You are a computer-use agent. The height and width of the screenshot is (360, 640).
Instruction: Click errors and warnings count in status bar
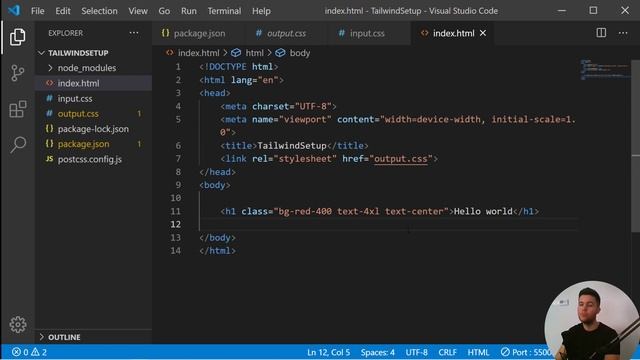pyautogui.click(x=29, y=352)
